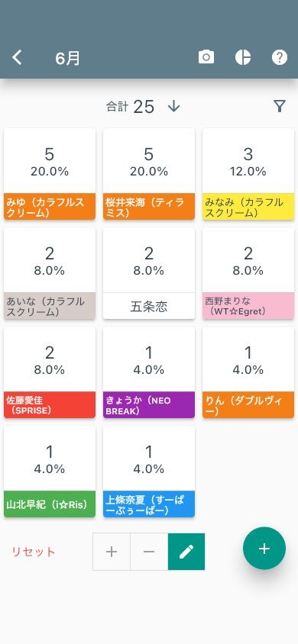Tap the 6月 month title

tap(67, 58)
